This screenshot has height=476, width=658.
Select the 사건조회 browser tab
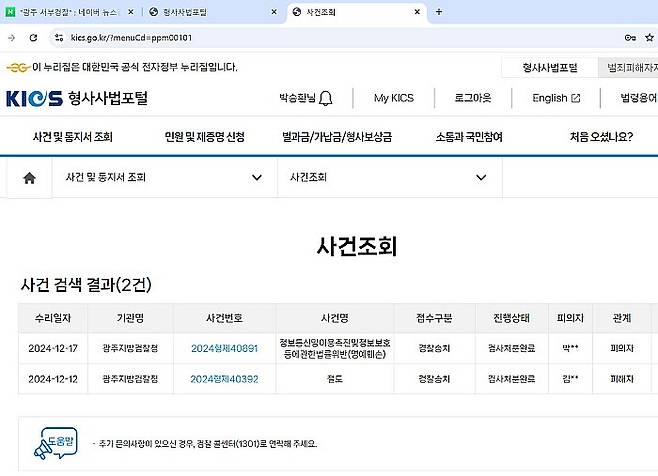click(357, 12)
